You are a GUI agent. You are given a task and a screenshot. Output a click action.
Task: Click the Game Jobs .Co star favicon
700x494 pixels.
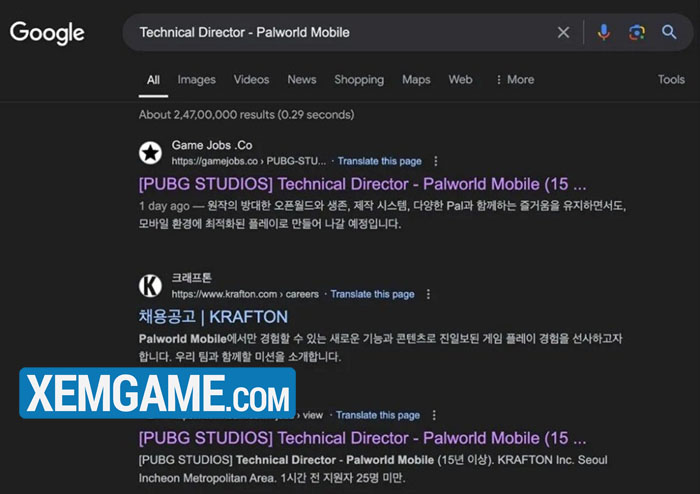(x=150, y=153)
